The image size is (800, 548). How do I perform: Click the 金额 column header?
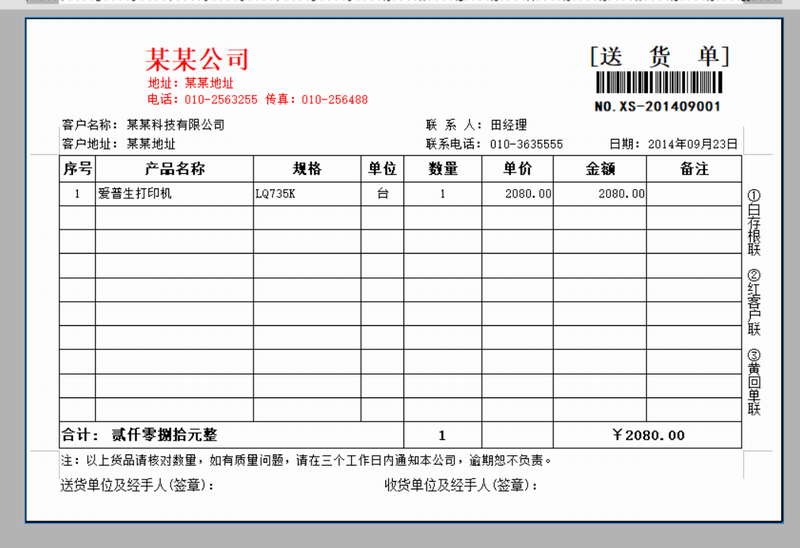tap(599, 169)
